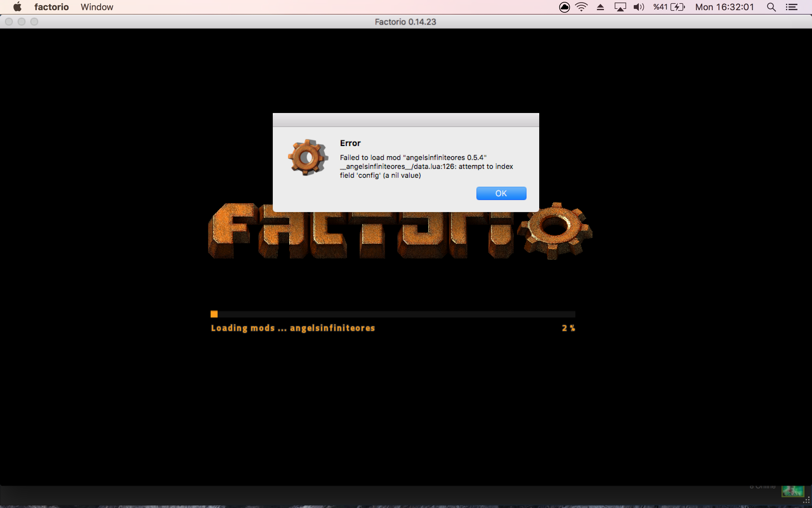The image size is (812, 508).
Task: Click the rusty gear in Factorio logo
Action: pos(555,230)
